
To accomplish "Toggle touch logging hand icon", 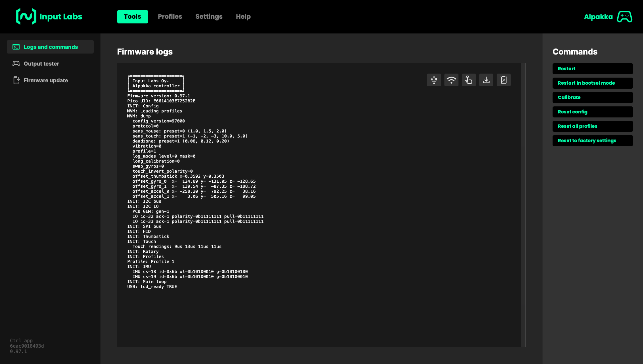I will click(x=469, y=80).
